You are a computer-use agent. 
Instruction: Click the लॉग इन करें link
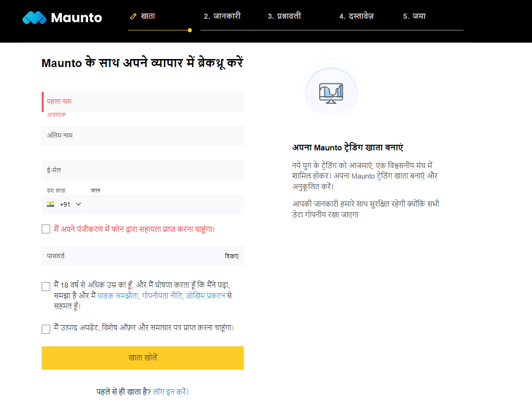tap(170, 392)
